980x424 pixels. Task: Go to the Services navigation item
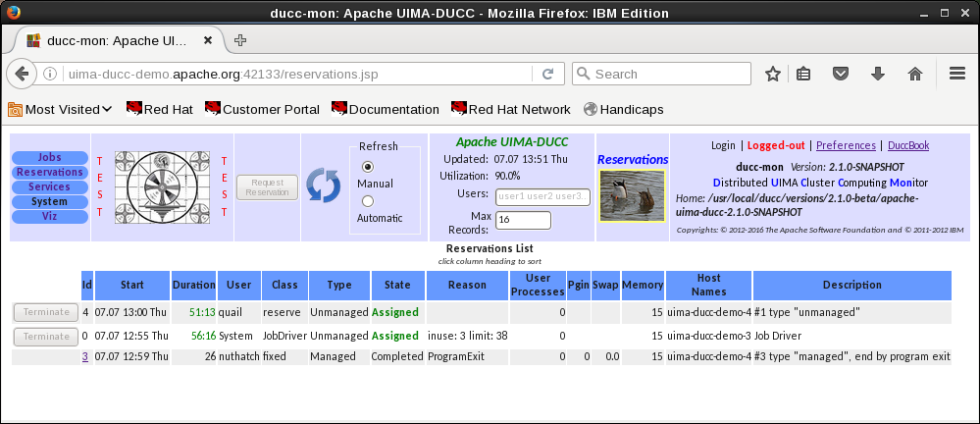[x=49, y=186]
